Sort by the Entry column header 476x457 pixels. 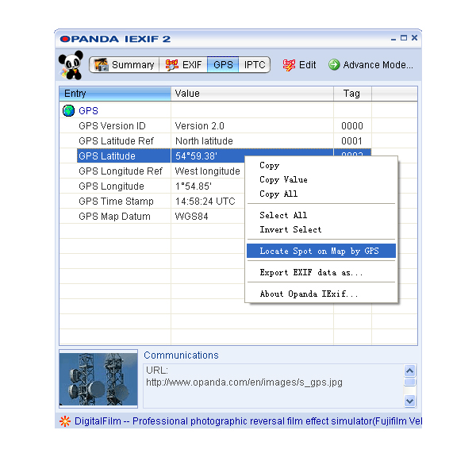pos(115,94)
